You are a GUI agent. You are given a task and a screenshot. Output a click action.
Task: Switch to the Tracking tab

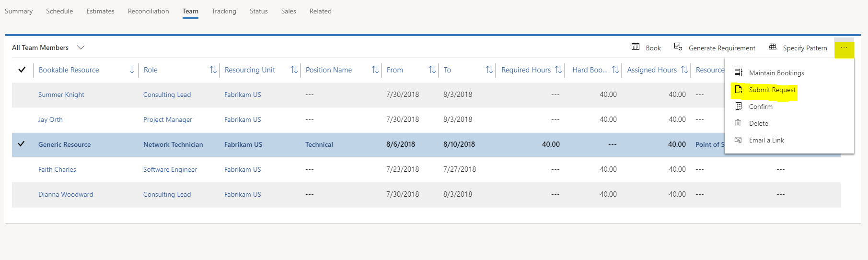[224, 11]
